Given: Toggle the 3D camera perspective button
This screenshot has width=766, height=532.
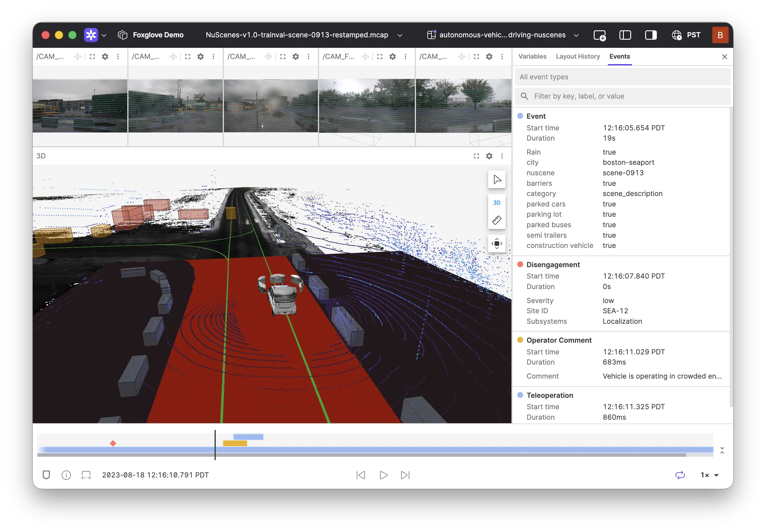Looking at the screenshot, I should click(x=497, y=203).
